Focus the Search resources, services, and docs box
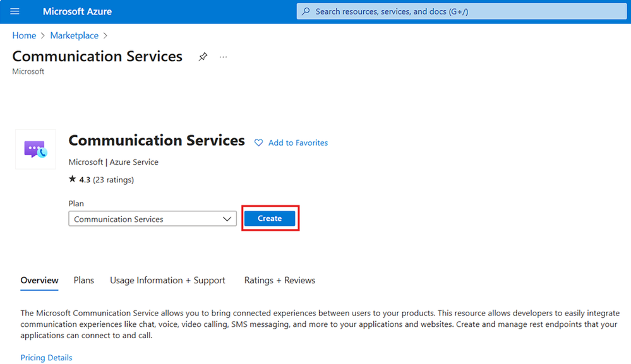Viewport: 631px width, 364px height. pyautogui.click(x=462, y=11)
